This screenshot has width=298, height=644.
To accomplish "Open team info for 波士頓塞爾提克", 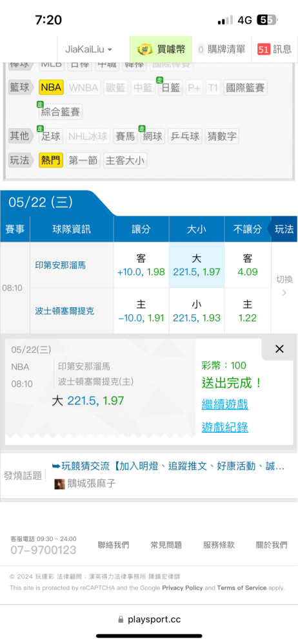I will (65, 311).
